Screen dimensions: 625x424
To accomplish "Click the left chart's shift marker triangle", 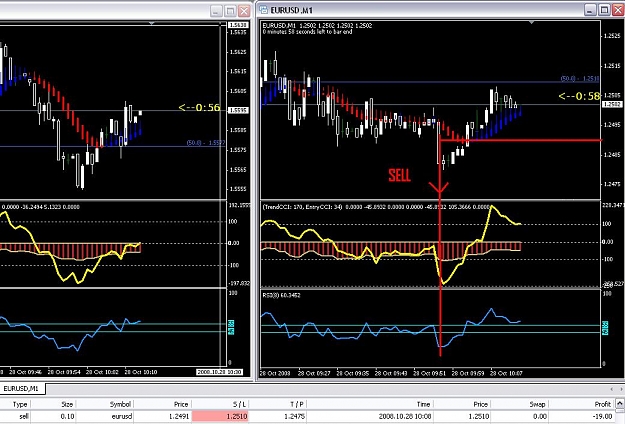I will [151, 24].
